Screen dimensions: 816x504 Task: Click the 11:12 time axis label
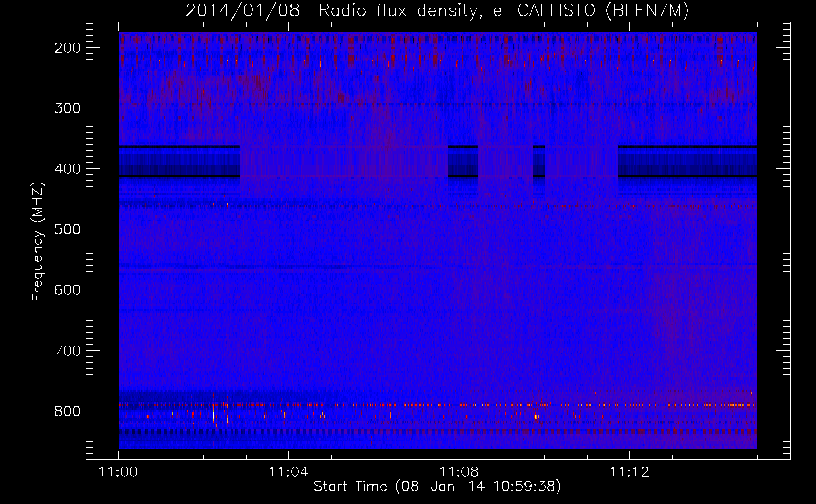click(x=629, y=472)
